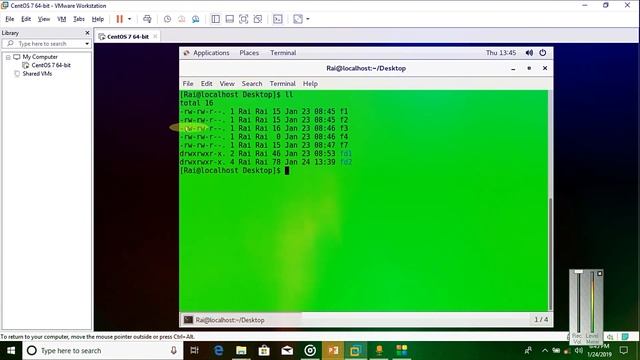Select Shared VMs in the library

point(37,74)
